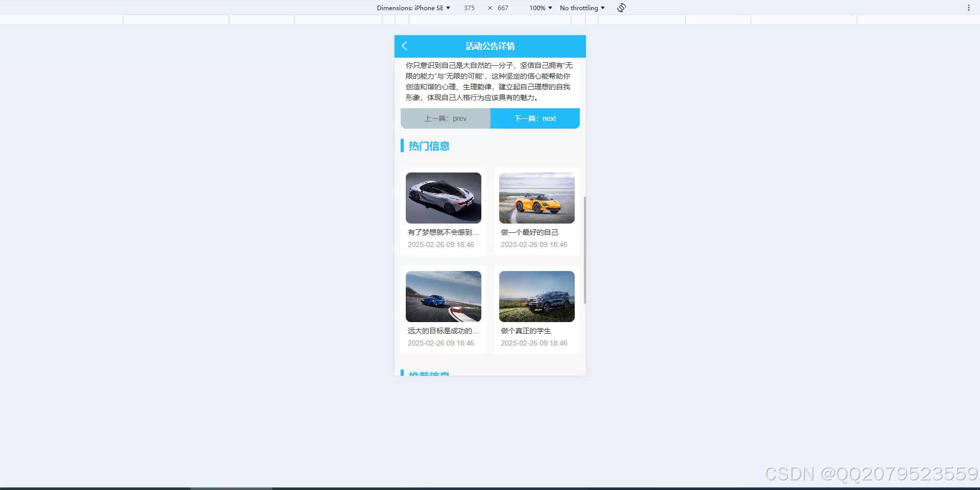The height and width of the screenshot is (490, 980).
Task: Tap the blue SUV thumbnail
Action: point(536,297)
